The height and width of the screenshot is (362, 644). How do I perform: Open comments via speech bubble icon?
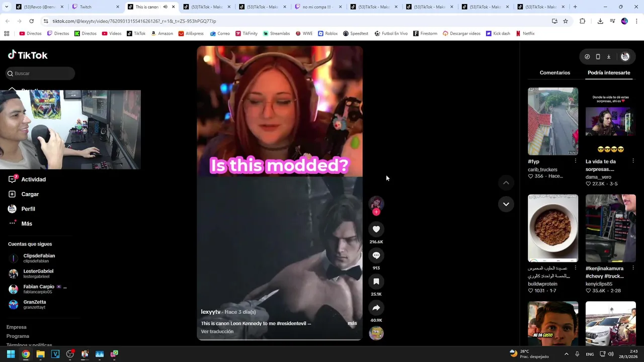376,255
